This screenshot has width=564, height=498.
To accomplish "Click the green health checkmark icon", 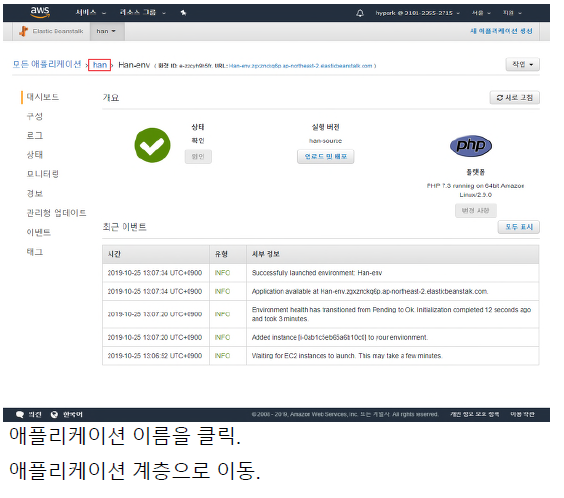I will (x=153, y=145).
